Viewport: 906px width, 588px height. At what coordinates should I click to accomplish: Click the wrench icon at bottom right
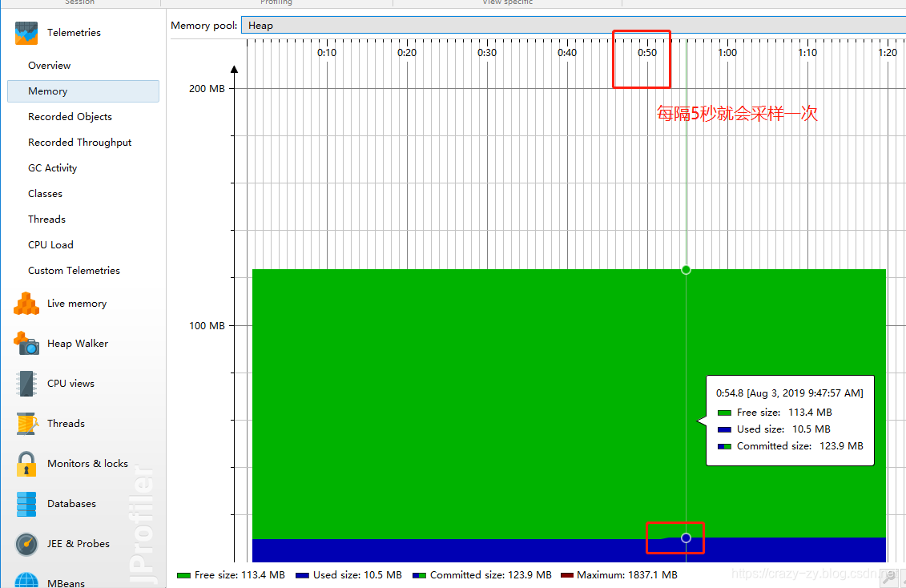[x=888, y=579]
